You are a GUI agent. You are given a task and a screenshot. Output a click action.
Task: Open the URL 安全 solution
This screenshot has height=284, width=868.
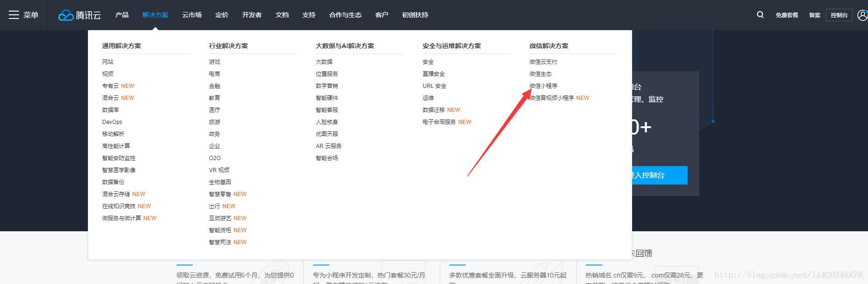435,86
